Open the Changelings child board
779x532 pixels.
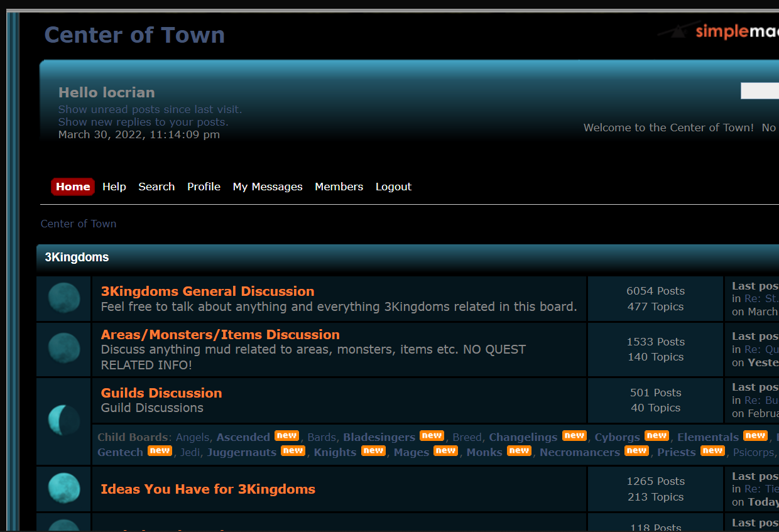tap(523, 437)
